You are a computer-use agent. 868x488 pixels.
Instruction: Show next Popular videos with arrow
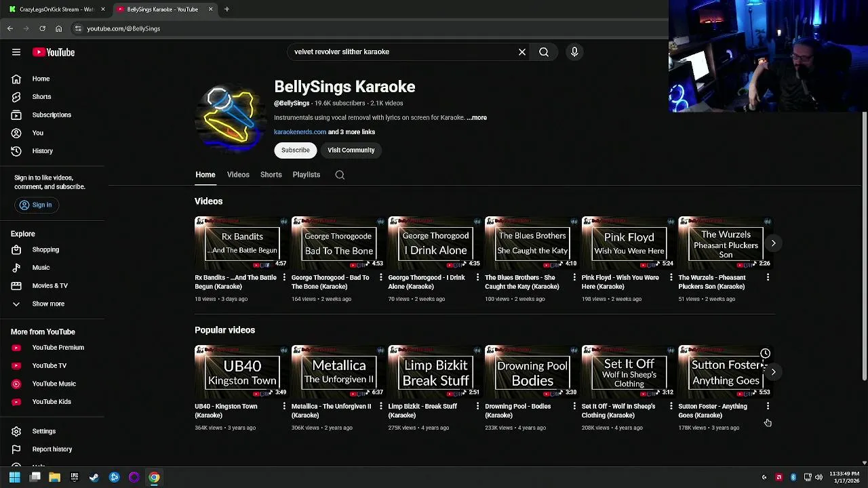pyautogui.click(x=773, y=372)
